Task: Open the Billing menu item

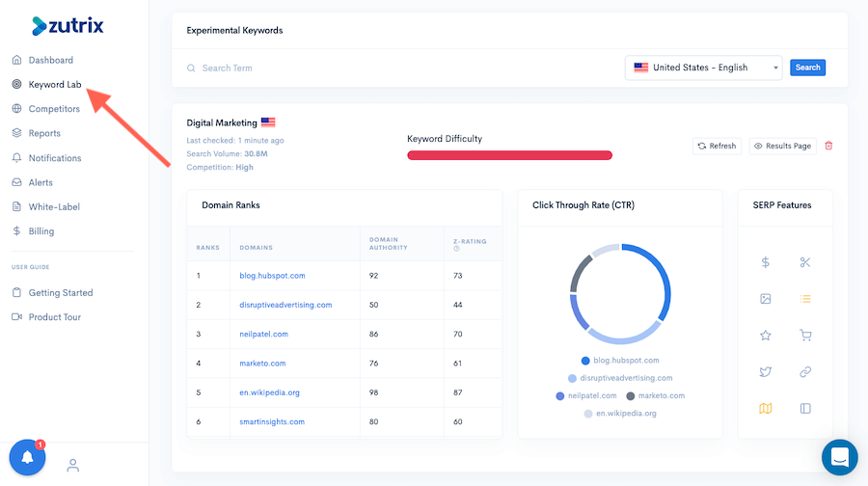Action: [41, 230]
